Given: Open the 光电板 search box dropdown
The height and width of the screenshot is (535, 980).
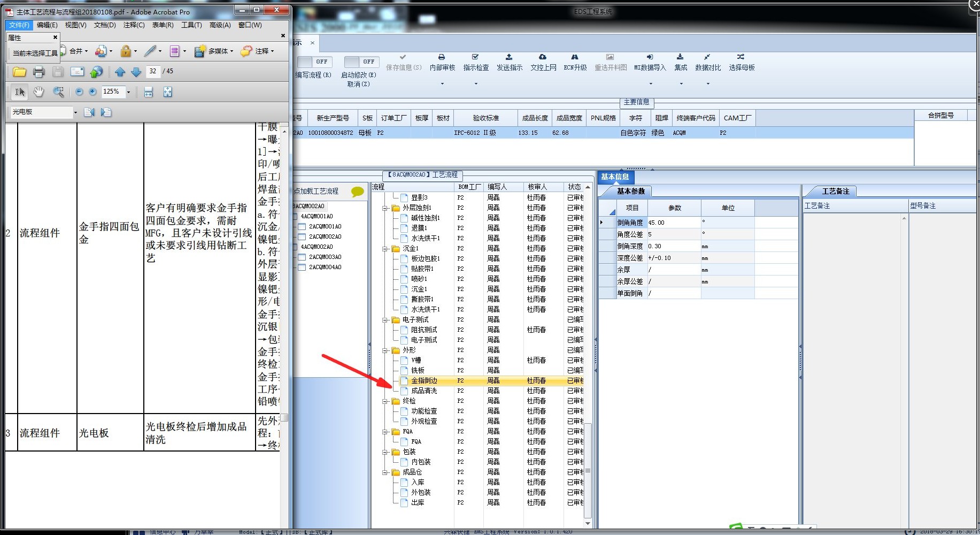Looking at the screenshot, I should (x=75, y=112).
